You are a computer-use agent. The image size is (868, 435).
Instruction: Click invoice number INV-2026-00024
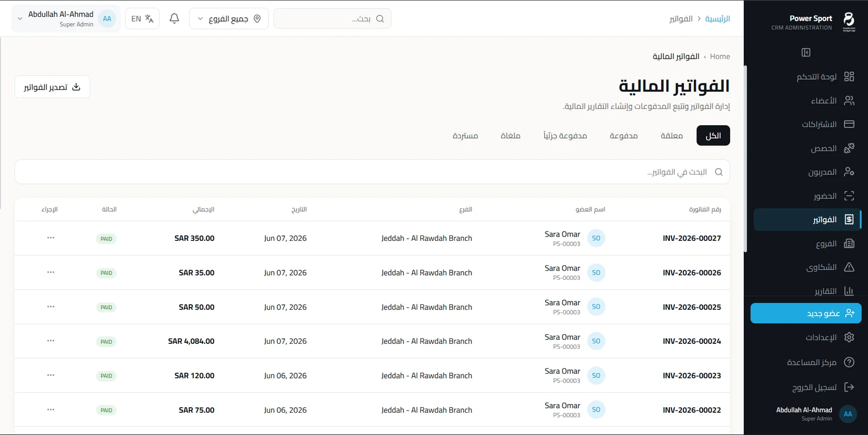(692, 341)
